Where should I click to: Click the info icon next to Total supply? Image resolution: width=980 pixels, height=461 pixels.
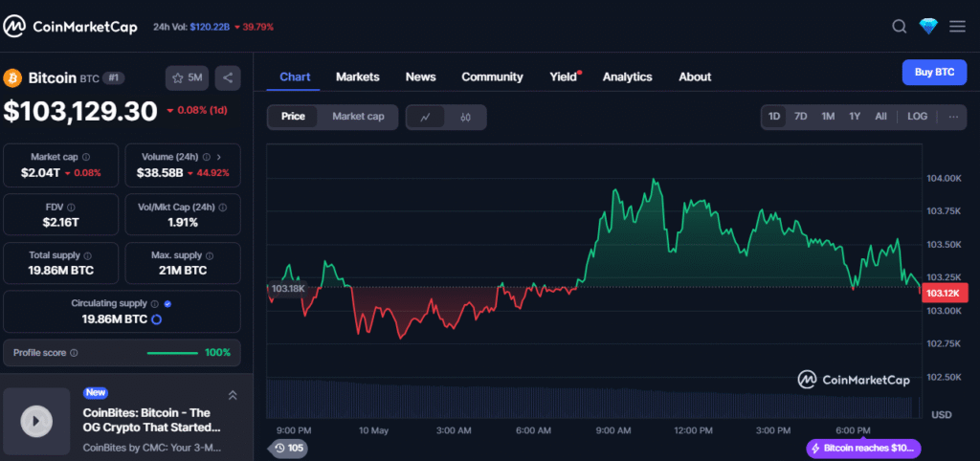87,255
